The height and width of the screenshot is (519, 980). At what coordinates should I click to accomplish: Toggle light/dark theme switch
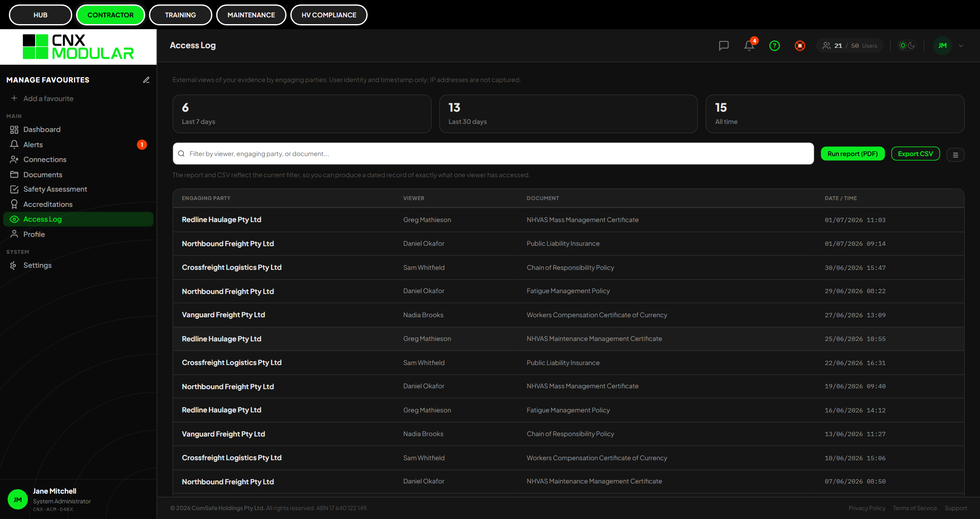click(x=906, y=46)
